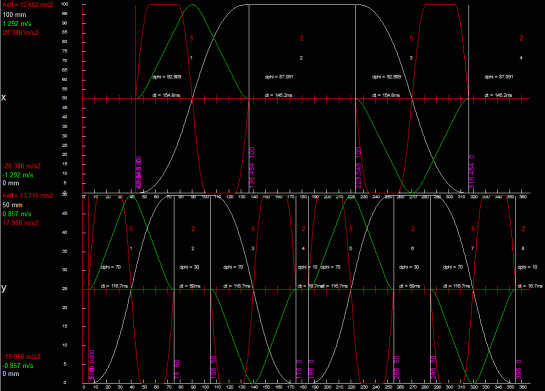Click the x axis label
The height and width of the screenshot is (391, 545).
point(3,98)
